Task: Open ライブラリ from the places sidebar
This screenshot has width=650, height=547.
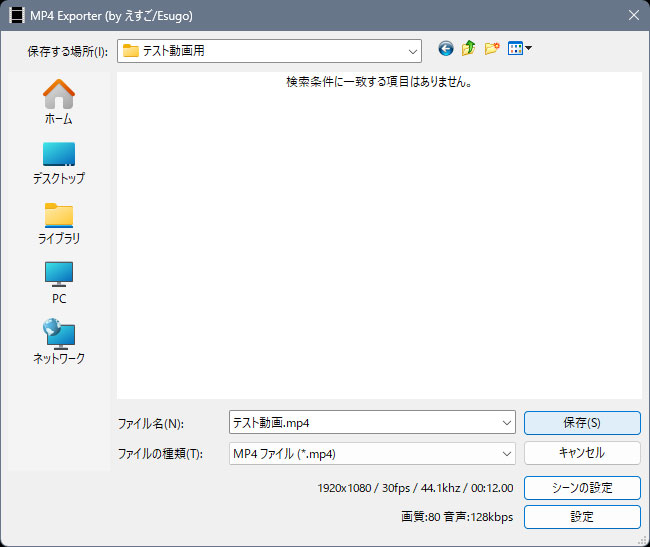Action: click(x=59, y=222)
